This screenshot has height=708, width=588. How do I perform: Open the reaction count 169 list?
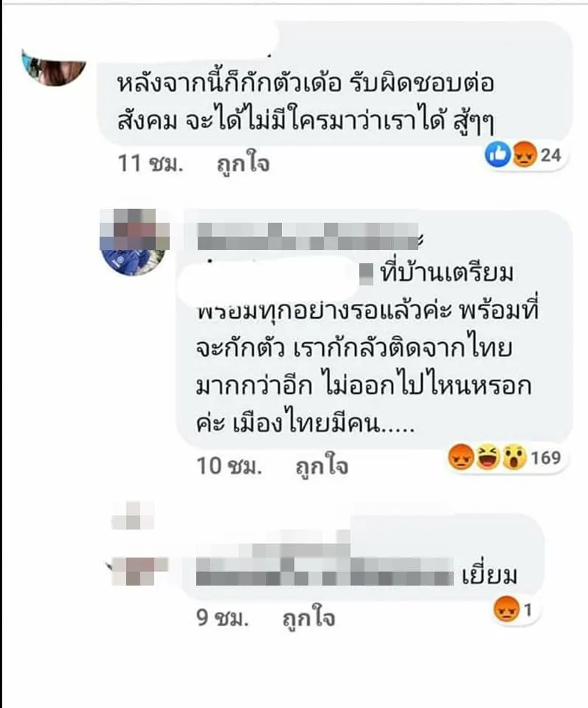(546, 457)
